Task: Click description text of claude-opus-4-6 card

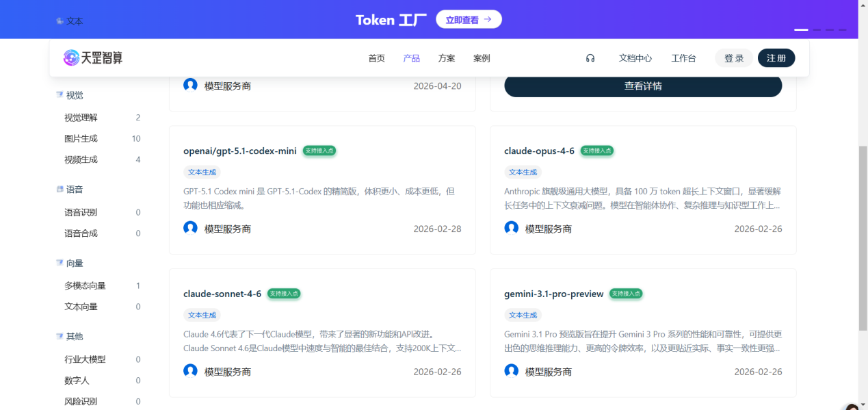Action: [x=642, y=198]
